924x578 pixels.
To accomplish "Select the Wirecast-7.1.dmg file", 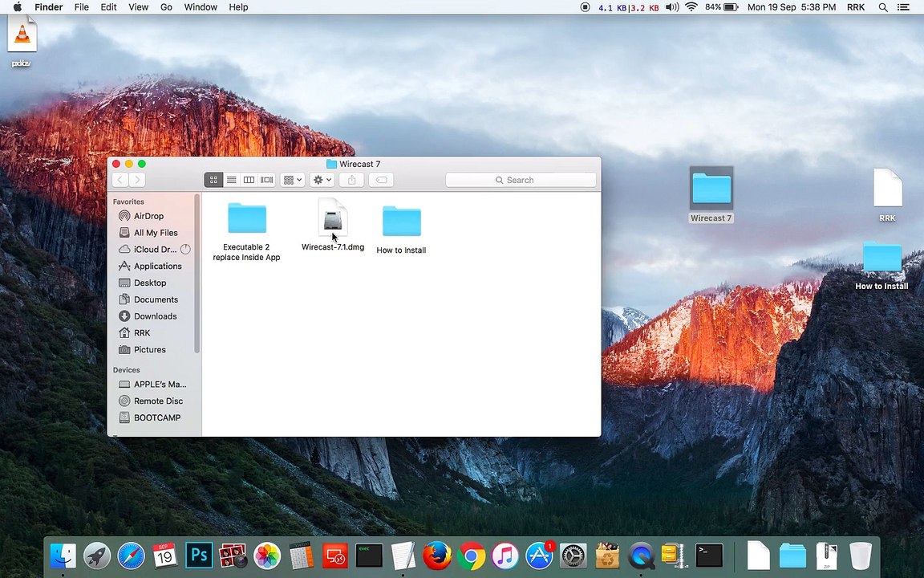I will (x=333, y=225).
